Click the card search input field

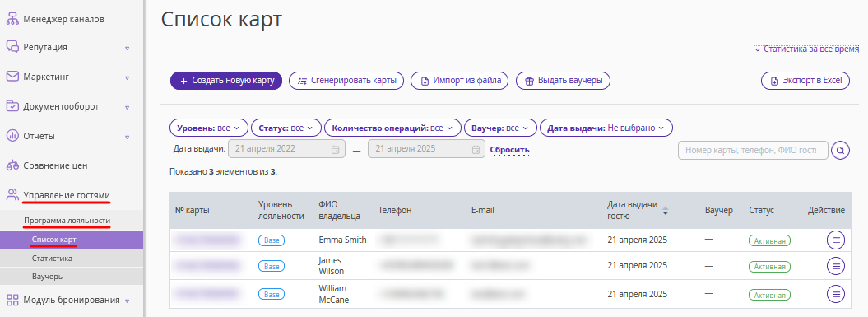tap(753, 150)
